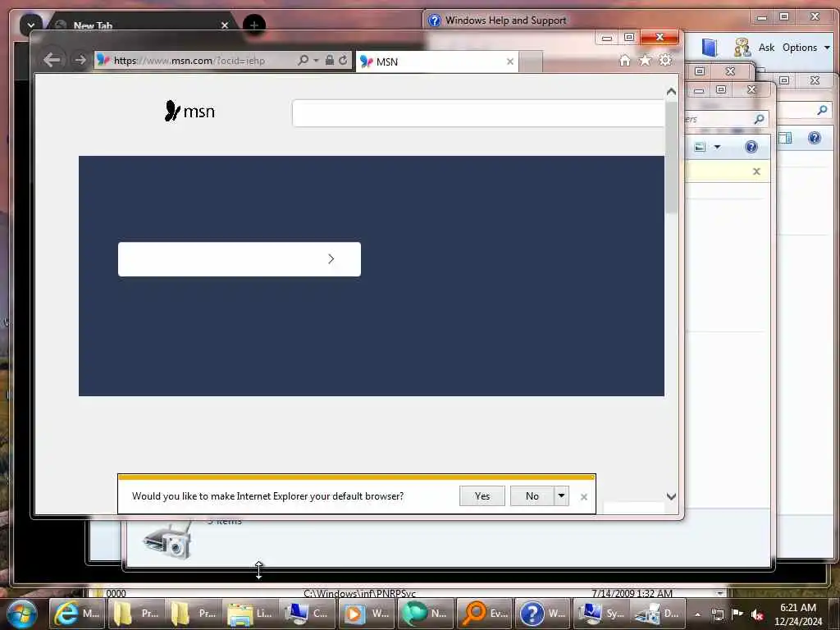
Task: Expand view options arrow in Explorer window
Action: [717, 147]
